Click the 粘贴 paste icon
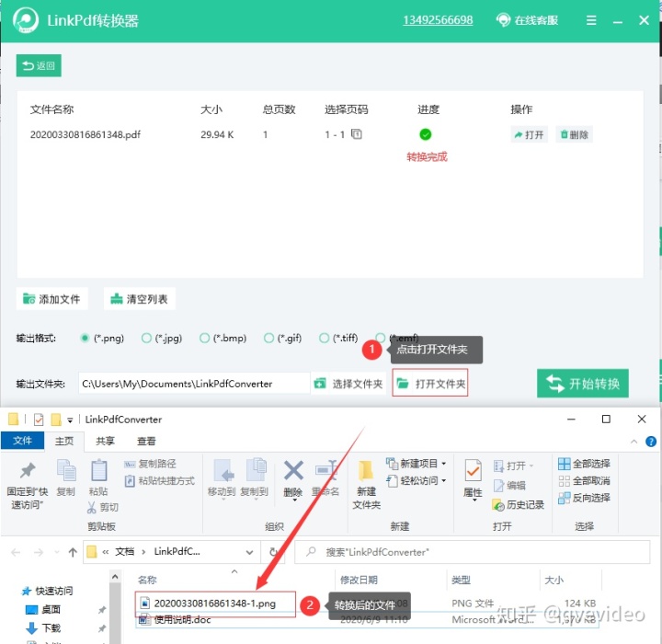 pos(98,470)
